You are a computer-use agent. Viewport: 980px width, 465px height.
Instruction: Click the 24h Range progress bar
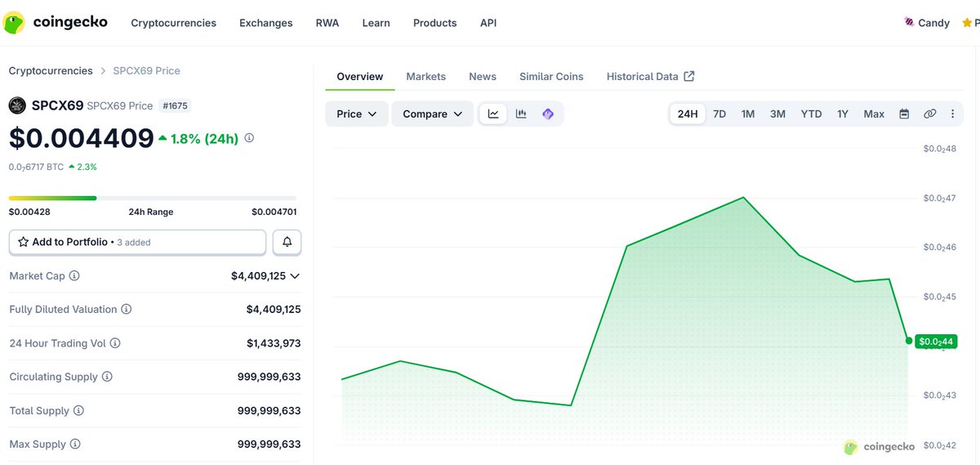point(153,198)
